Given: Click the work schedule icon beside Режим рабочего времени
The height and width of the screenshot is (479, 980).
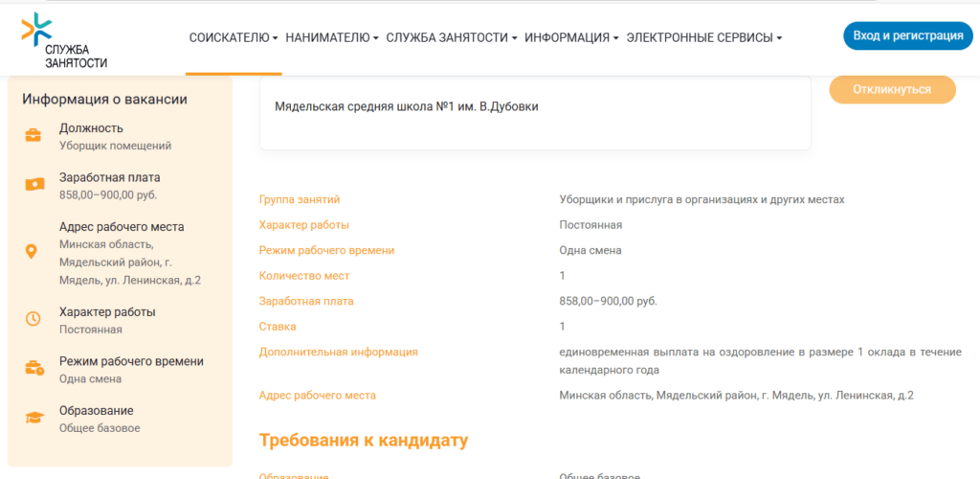Looking at the screenshot, I should click(x=33, y=368).
